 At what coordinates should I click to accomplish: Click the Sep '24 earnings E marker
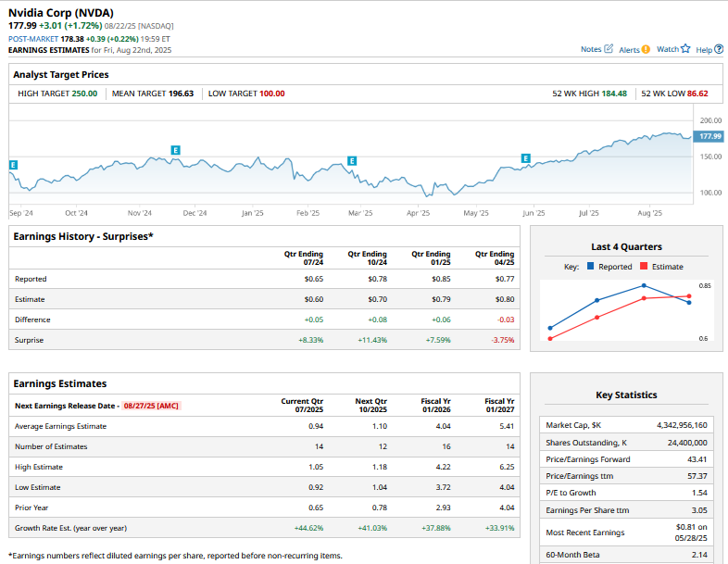click(x=14, y=165)
